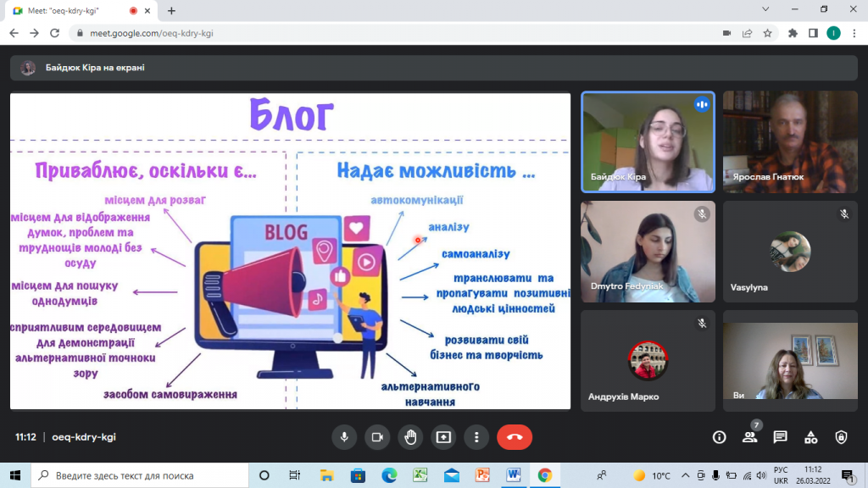Viewport: 868px width, 488px height.
Task: Open host controls shield icon
Action: [x=842, y=437]
